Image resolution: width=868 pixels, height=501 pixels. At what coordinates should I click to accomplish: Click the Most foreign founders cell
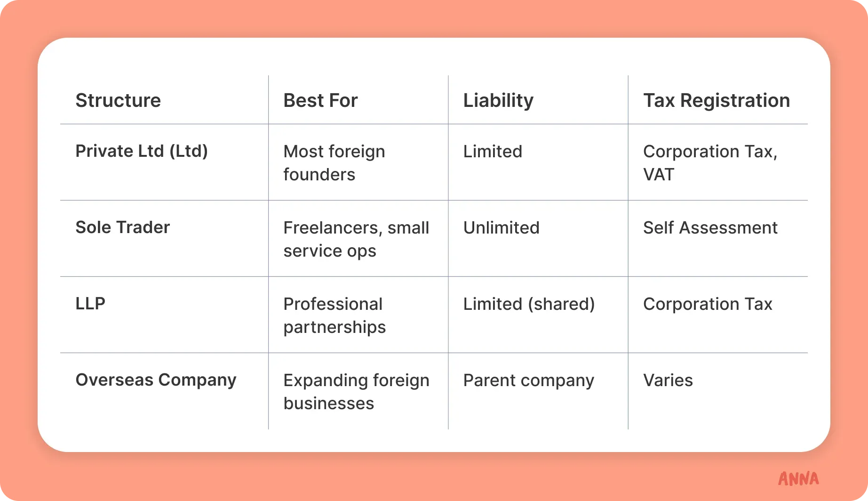pyautogui.click(x=334, y=163)
